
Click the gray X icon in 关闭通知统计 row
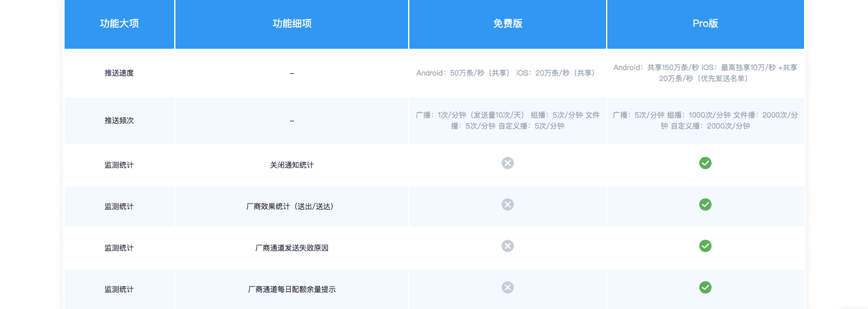507,163
